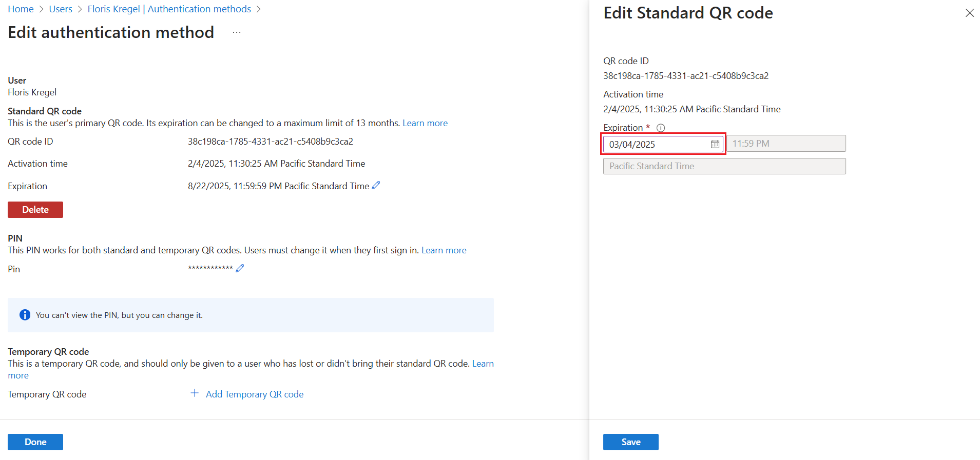This screenshot has width=980, height=460.
Task: Click the 11:59 PM time field
Action: tap(786, 144)
